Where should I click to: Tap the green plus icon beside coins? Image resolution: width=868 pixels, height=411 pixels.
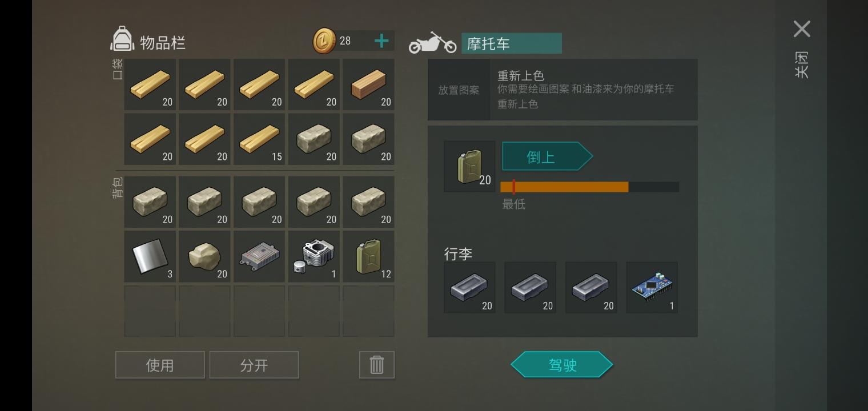(381, 41)
